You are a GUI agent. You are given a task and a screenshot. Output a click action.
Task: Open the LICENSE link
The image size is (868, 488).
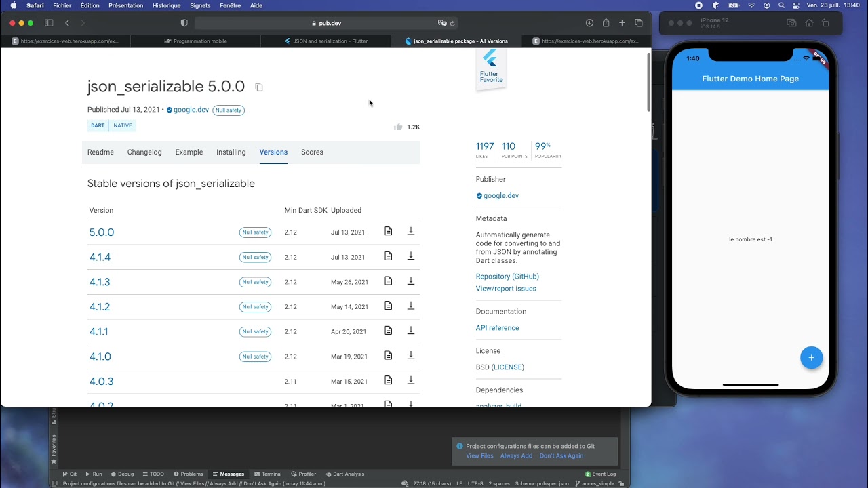[x=508, y=367]
